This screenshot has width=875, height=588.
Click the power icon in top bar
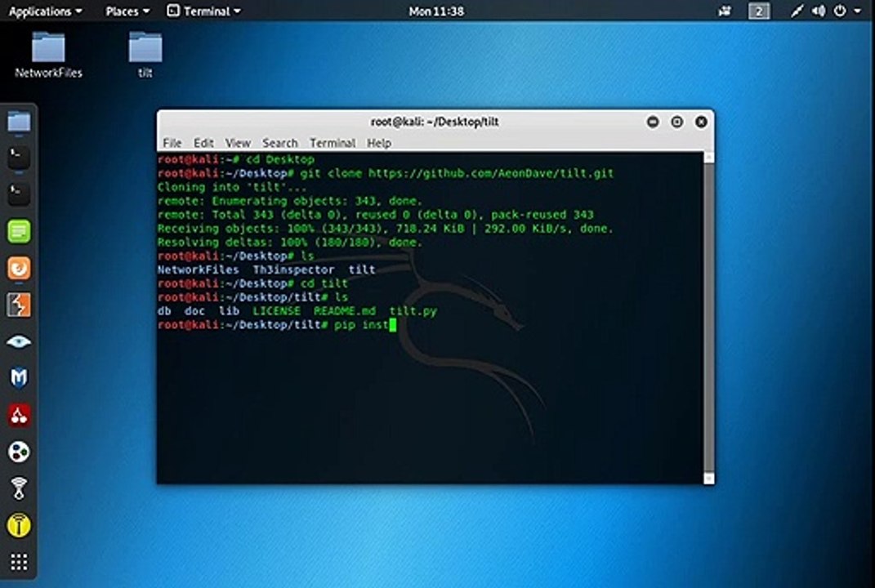[x=840, y=11]
